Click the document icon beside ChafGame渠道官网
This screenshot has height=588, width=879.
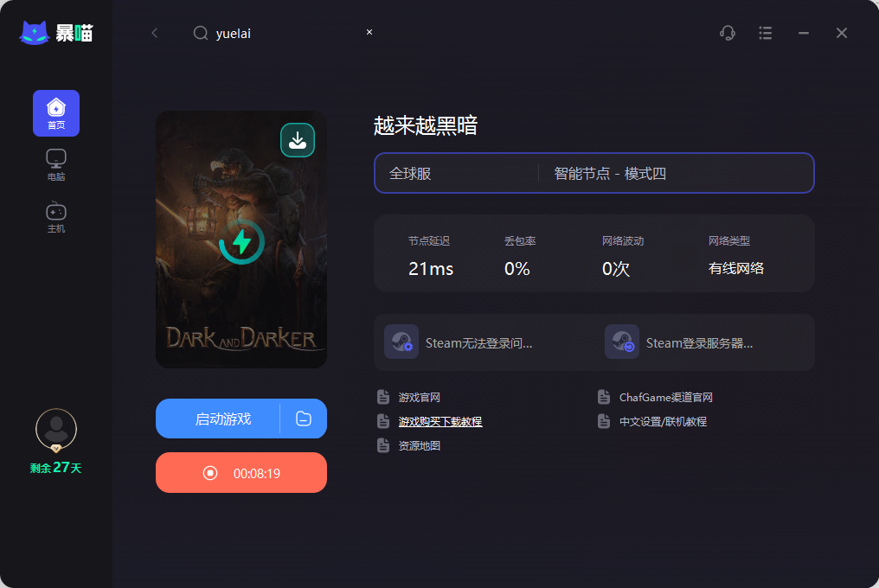pos(604,397)
